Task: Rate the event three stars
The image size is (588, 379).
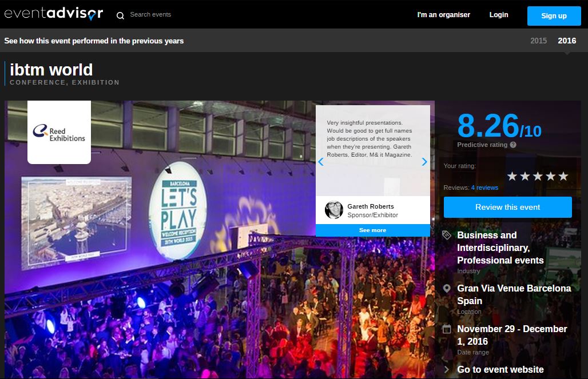Action: (537, 176)
